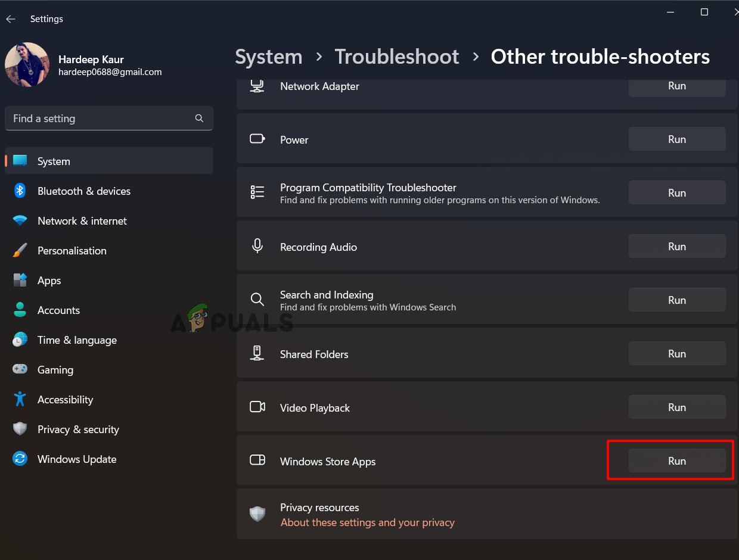Viewport: 739px width, 560px height.
Task: Open Windows Update from sidebar
Action: pyautogui.click(x=76, y=459)
